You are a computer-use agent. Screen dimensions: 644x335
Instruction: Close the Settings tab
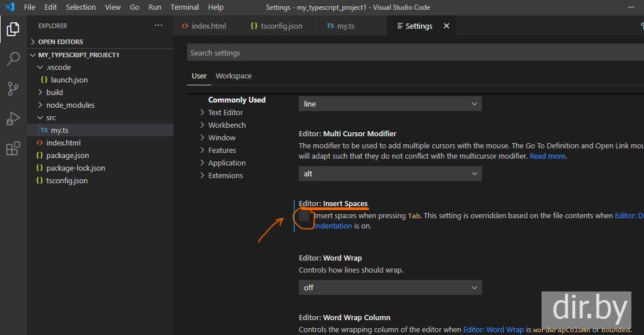pos(447,26)
